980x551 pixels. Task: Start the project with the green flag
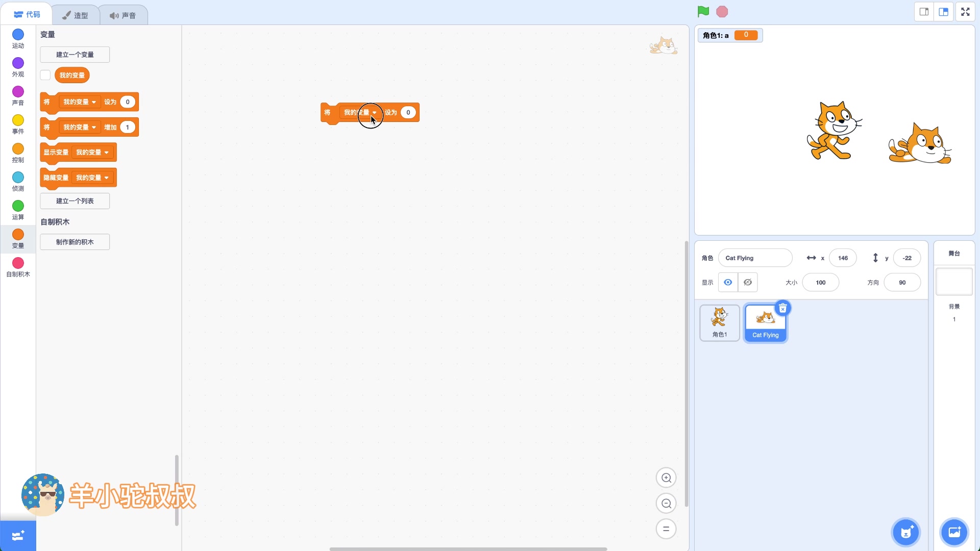(703, 11)
